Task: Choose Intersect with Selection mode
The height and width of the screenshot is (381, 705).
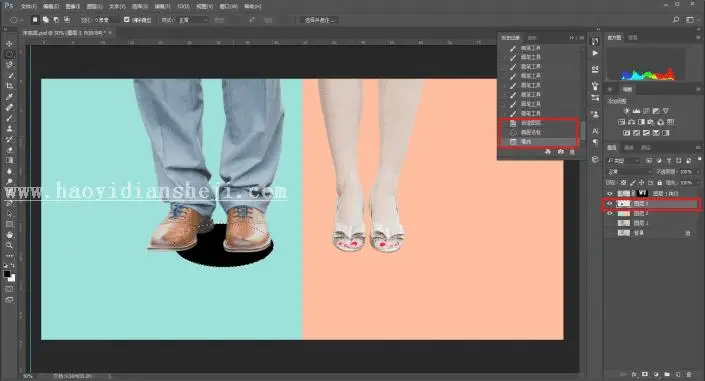Action: click(67, 20)
